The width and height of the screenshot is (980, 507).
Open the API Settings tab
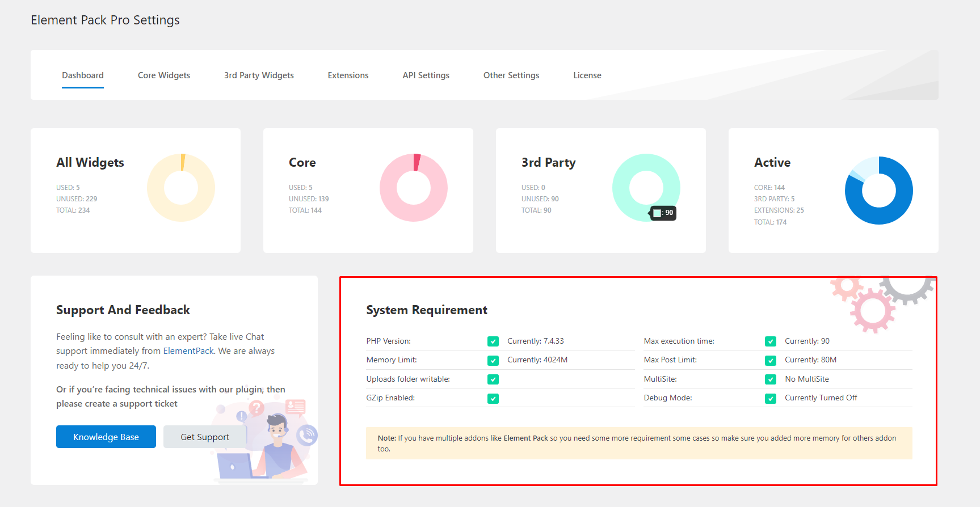click(x=426, y=75)
